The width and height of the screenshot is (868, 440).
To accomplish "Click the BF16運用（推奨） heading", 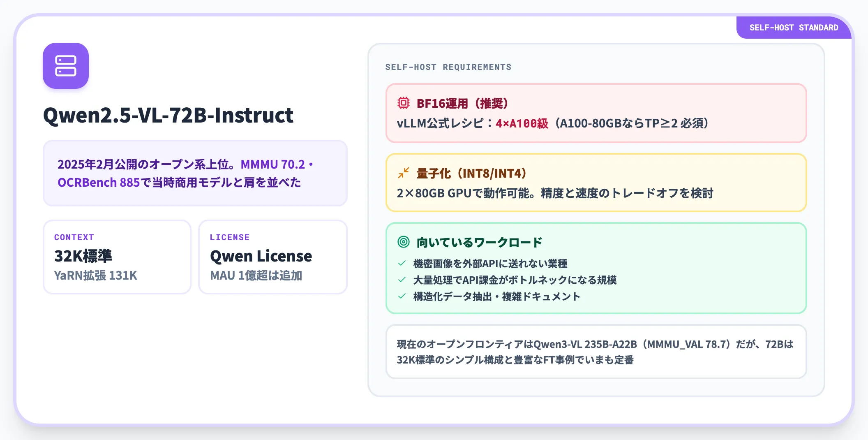I will (x=462, y=103).
